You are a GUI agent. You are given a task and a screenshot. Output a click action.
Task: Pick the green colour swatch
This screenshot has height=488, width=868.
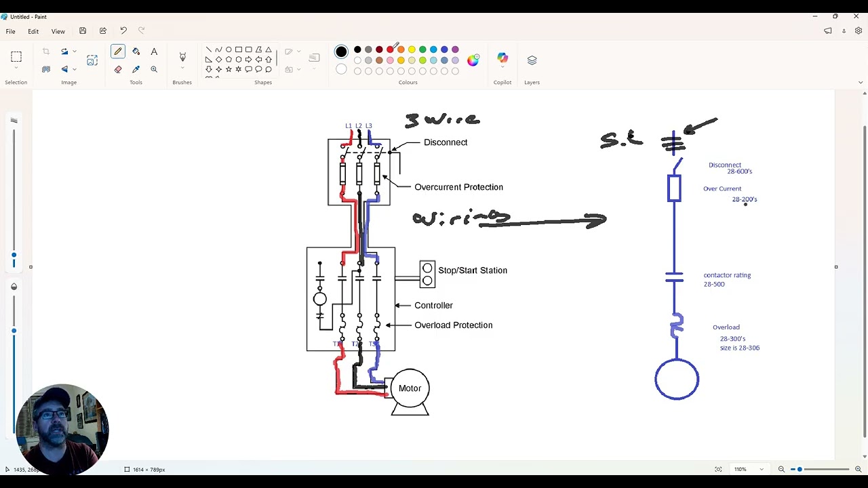click(422, 49)
